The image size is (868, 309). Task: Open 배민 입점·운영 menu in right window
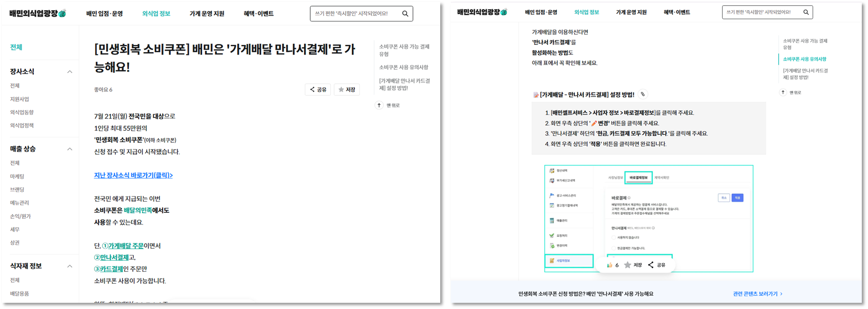(x=541, y=12)
